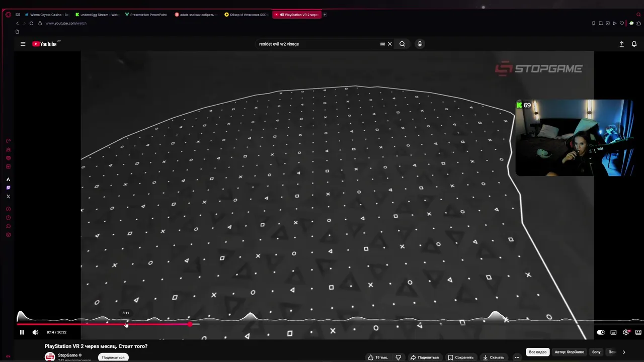View site security lock info
This screenshot has height=362, width=644.
coord(40,23)
